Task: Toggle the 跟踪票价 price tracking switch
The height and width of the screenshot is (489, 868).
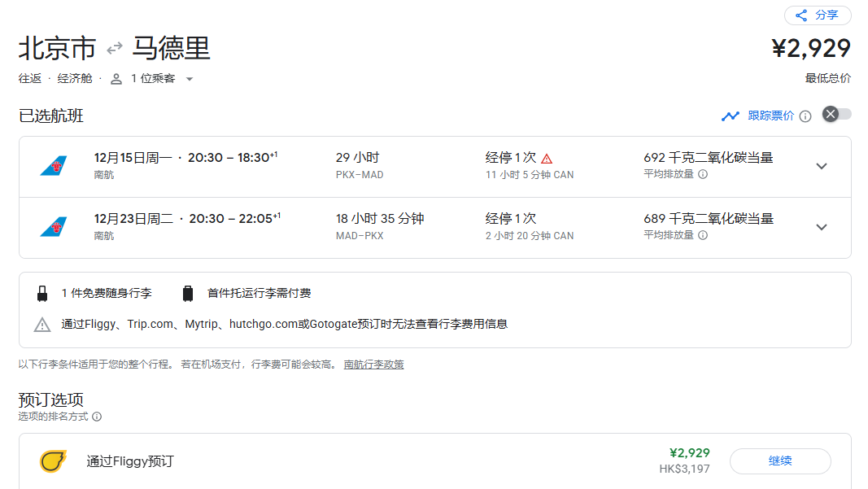Action: pos(836,114)
